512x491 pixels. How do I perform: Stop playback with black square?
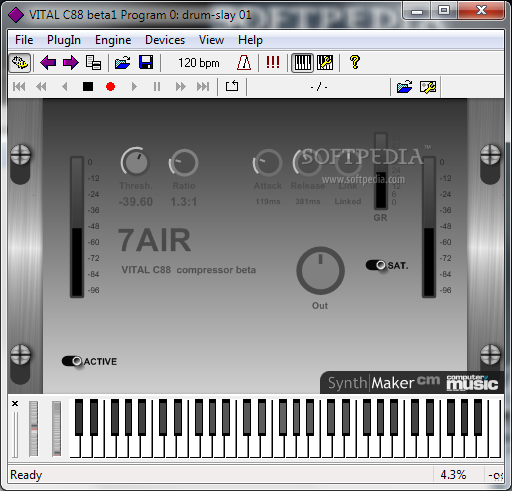tap(88, 87)
